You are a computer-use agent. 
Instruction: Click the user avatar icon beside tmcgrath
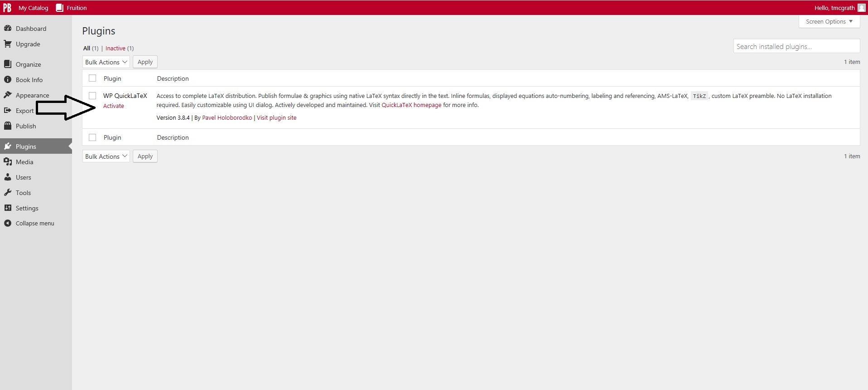click(861, 8)
